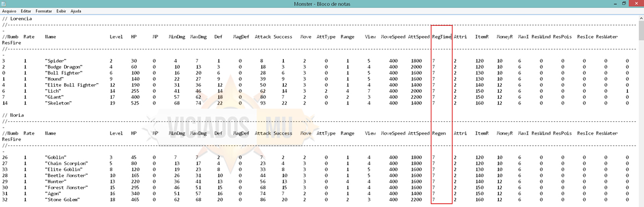Click the "Agon" monster name
644x207 pixels.
(x=53, y=193)
